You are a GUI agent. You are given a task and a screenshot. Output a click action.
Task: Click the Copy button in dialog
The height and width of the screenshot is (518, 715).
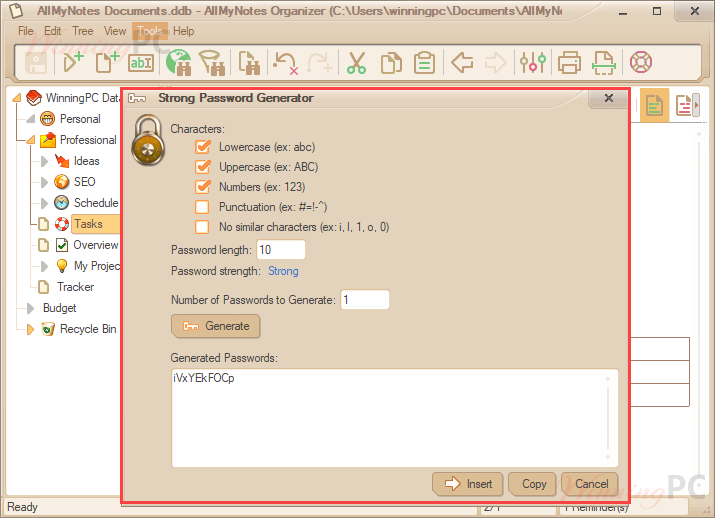(532, 484)
